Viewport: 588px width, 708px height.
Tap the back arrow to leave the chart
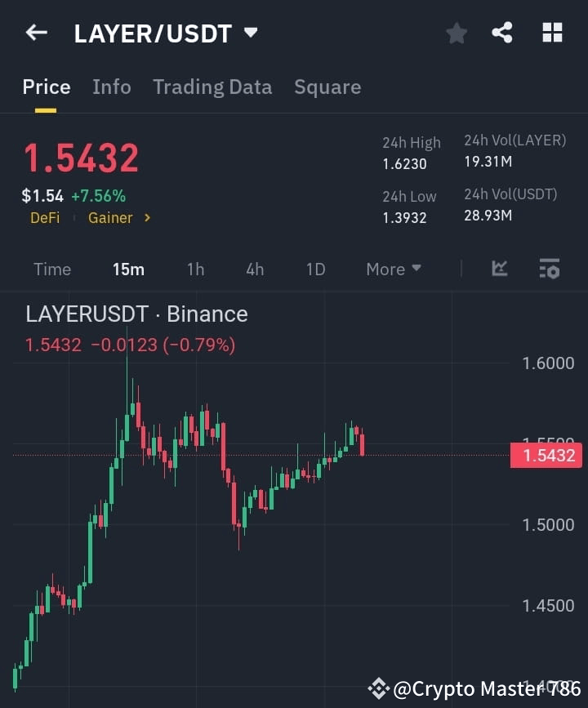pyautogui.click(x=35, y=32)
